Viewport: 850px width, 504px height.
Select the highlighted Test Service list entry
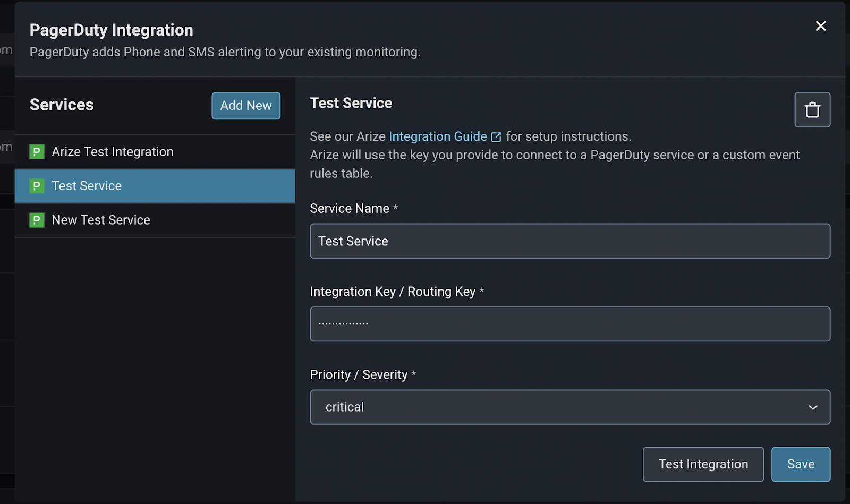click(x=155, y=186)
